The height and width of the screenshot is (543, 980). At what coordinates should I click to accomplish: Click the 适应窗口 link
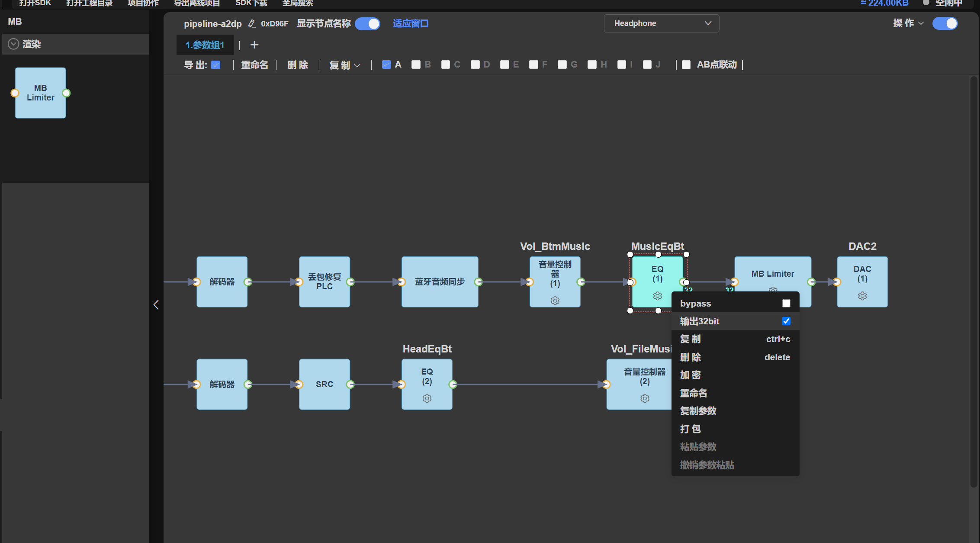point(411,23)
